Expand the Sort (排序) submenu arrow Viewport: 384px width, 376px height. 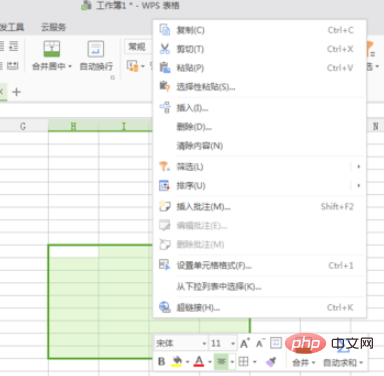(x=359, y=185)
